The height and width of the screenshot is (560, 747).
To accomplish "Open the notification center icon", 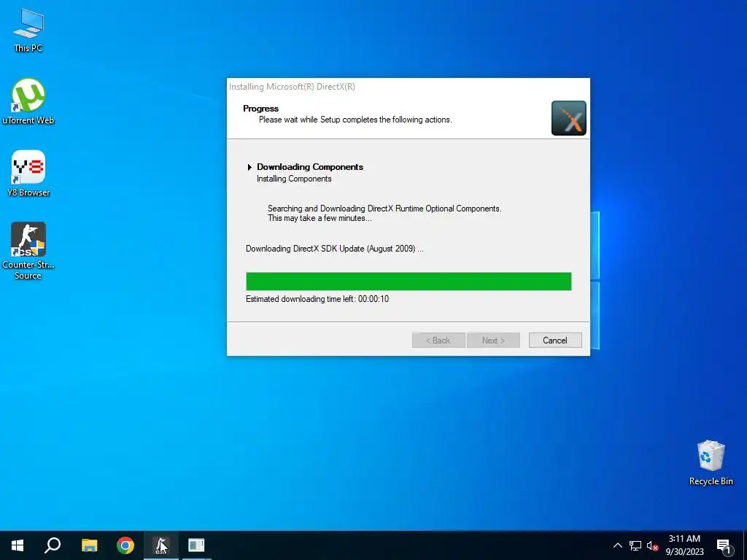I will point(724,545).
